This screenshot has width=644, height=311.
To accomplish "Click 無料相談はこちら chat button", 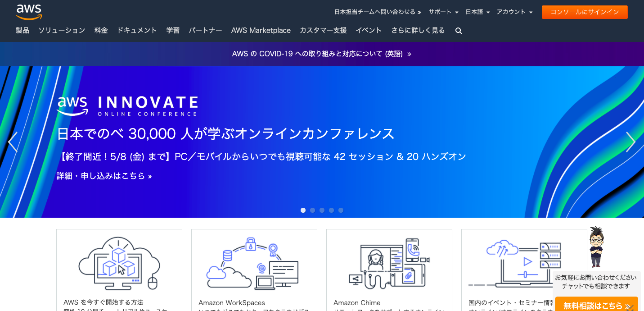I will [x=596, y=305].
